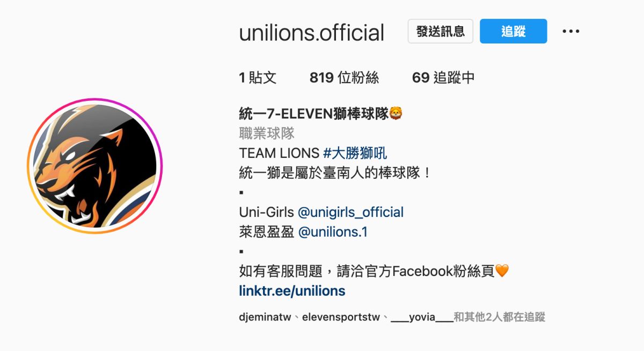644x351 pixels.
Task: Open the #大勝獅吼 hashtag
Action: (x=355, y=153)
